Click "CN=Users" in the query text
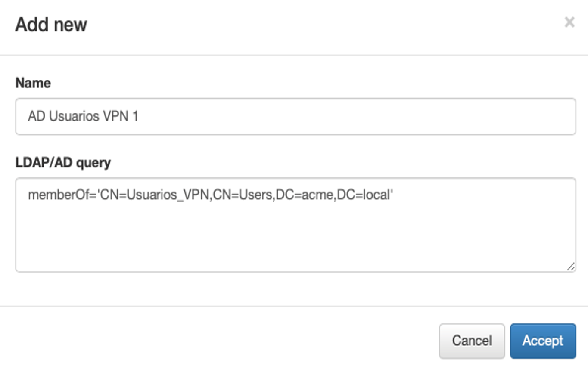Viewport: 588px width, 369px height. pos(243,195)
